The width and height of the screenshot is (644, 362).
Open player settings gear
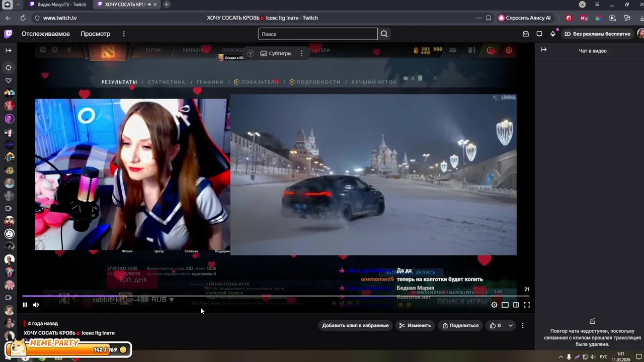click(494, 305)
